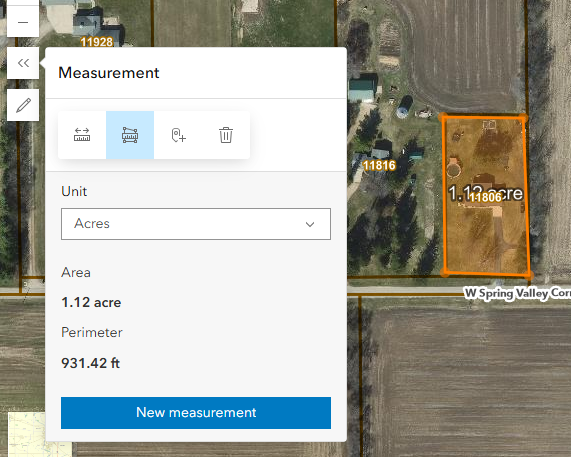The image size is (571, 457).
Task: Select the W Spring Valley road label
Action: [x=517, y=293]
